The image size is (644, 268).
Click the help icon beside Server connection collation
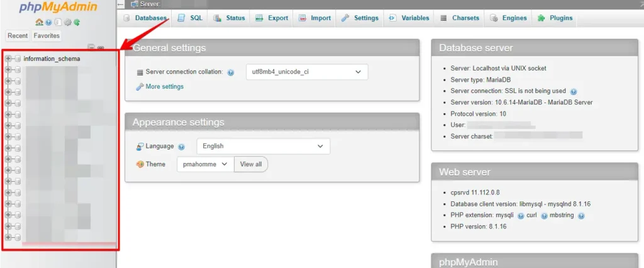pyautogui.click(x=230, y=72)
